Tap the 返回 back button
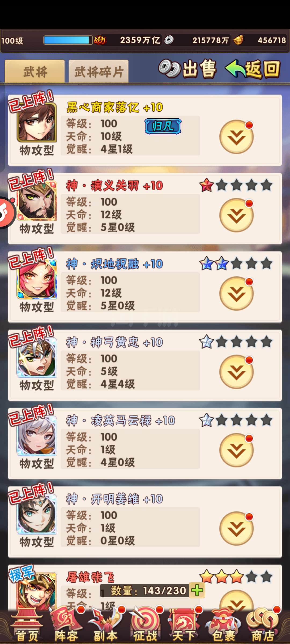This screenshot has width=290, height=644. point(253,69)
